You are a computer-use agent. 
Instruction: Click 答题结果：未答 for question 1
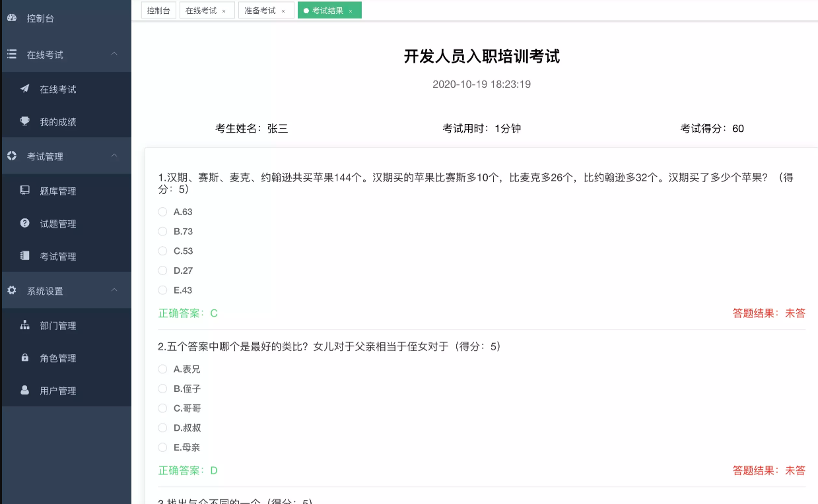pyautogui.click(x=769, y=313)
